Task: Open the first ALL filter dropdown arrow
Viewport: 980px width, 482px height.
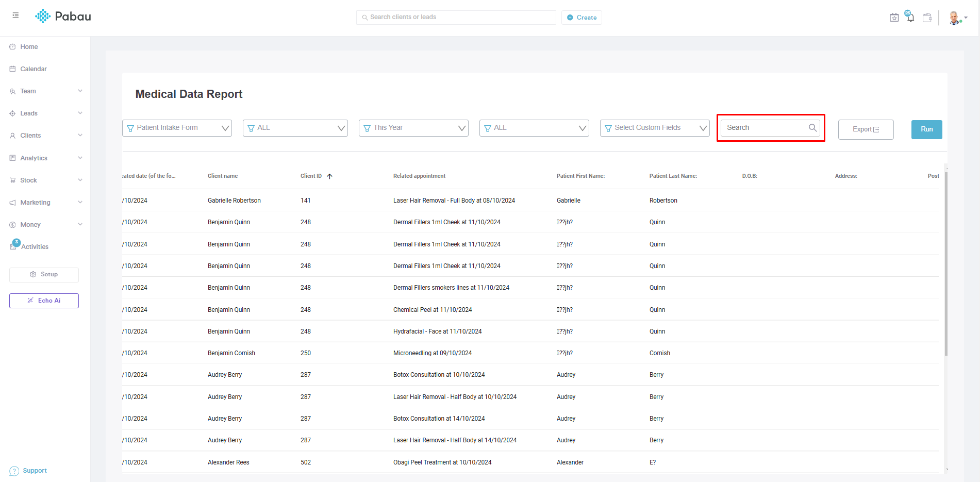Action: tap(341, 128)
